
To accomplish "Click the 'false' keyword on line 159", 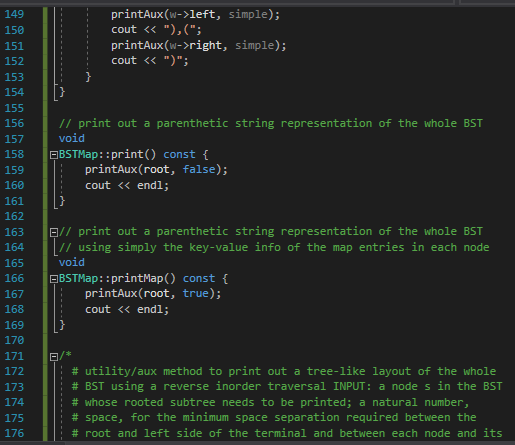I will [199, 169].
